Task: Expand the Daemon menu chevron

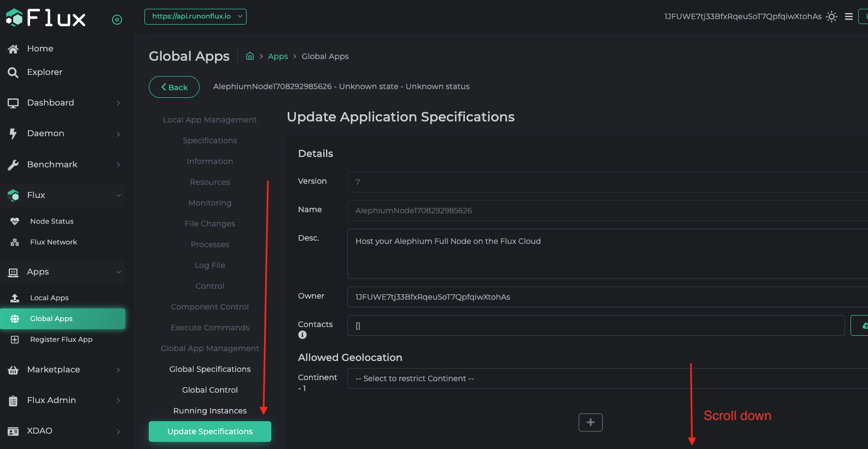Action: [x=118, y=134]
